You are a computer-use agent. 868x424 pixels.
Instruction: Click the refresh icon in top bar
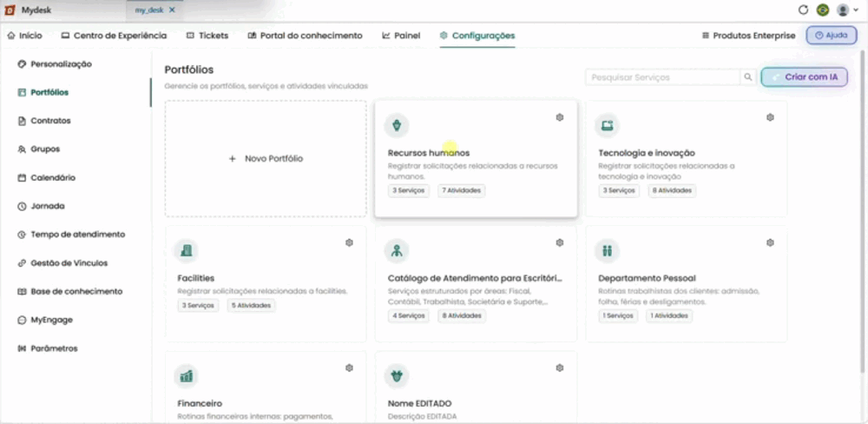pos(803,10)
